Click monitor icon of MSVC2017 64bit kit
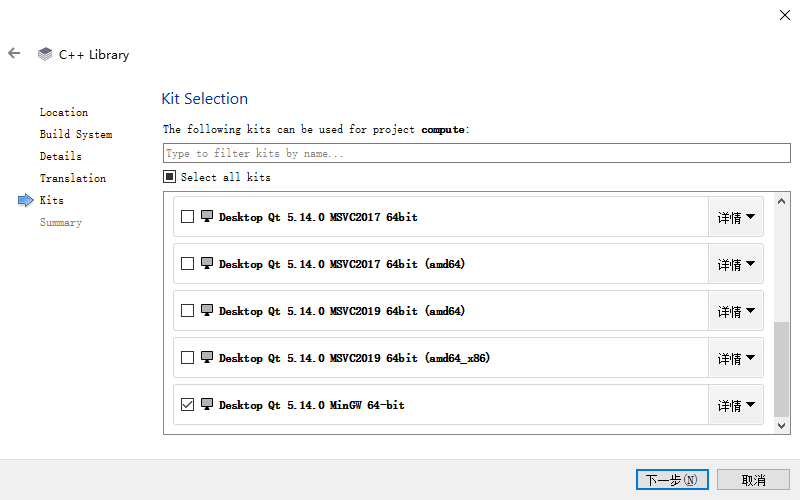 pyautogui.click(x=207, y=216)
